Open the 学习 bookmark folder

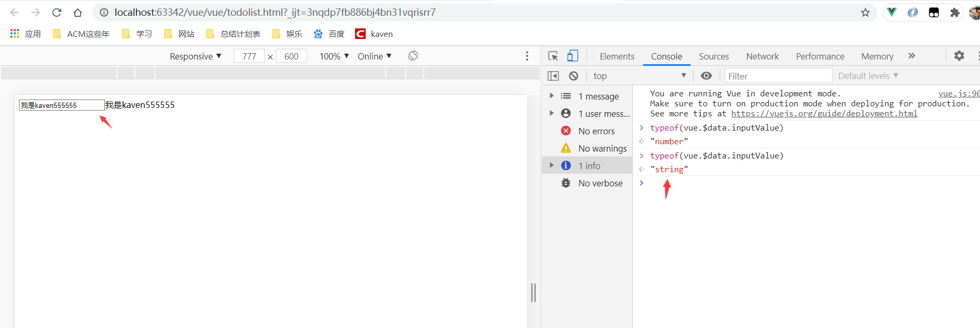click(136, 34)
